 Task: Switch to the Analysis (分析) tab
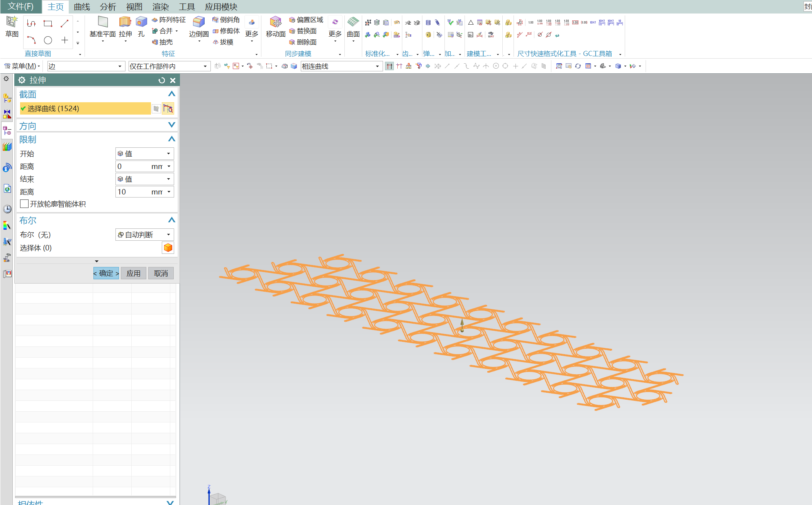108,7
